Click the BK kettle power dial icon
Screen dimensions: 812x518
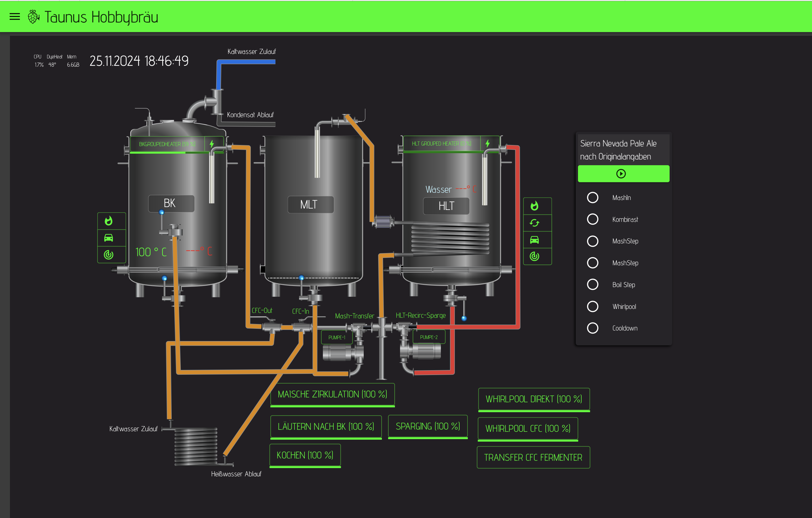pos(109,255)
